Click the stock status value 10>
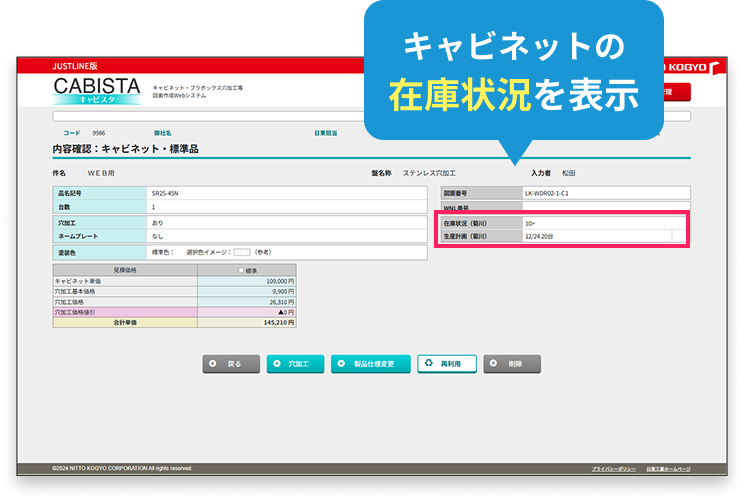This screenshot has width=744, height=500. [530, 223]
